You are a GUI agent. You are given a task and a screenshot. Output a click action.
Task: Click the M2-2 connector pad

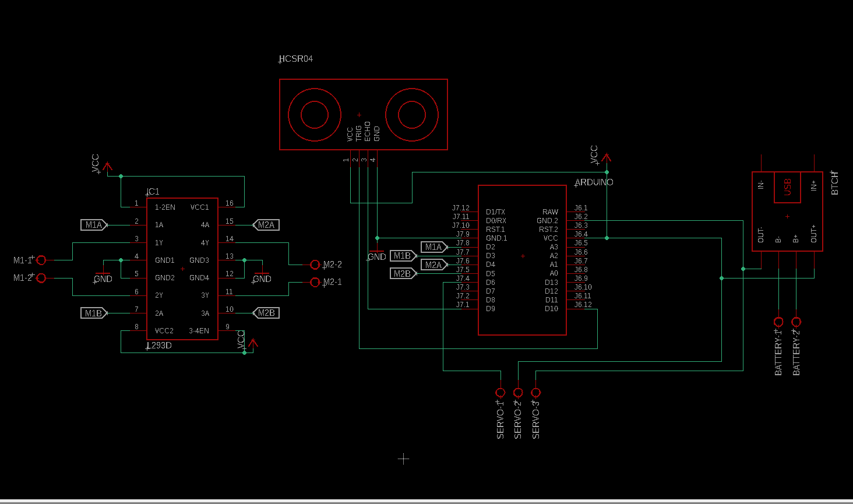click(315, 265)
